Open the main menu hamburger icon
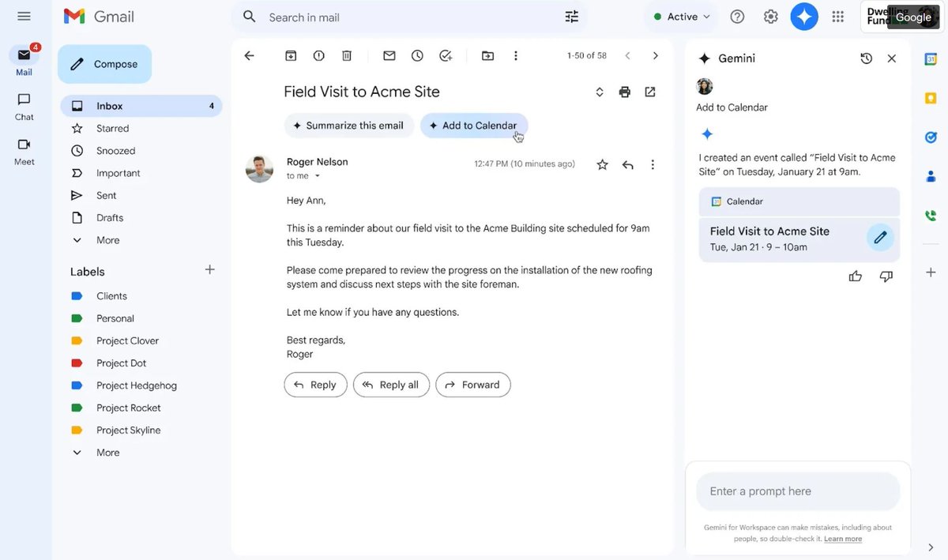Screen dimensions: 948x560 tap(24, 16)
